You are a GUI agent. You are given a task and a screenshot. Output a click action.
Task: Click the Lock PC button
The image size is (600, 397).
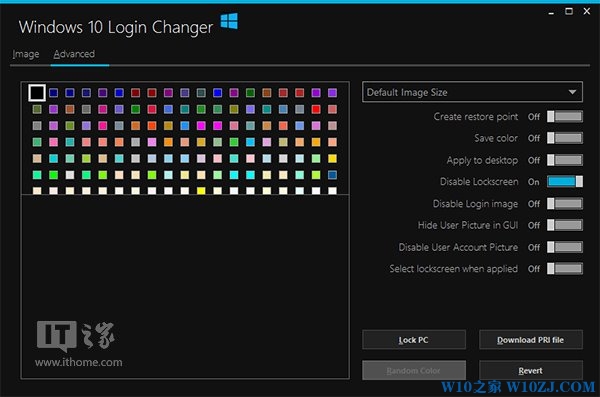[x=414, y=340]
